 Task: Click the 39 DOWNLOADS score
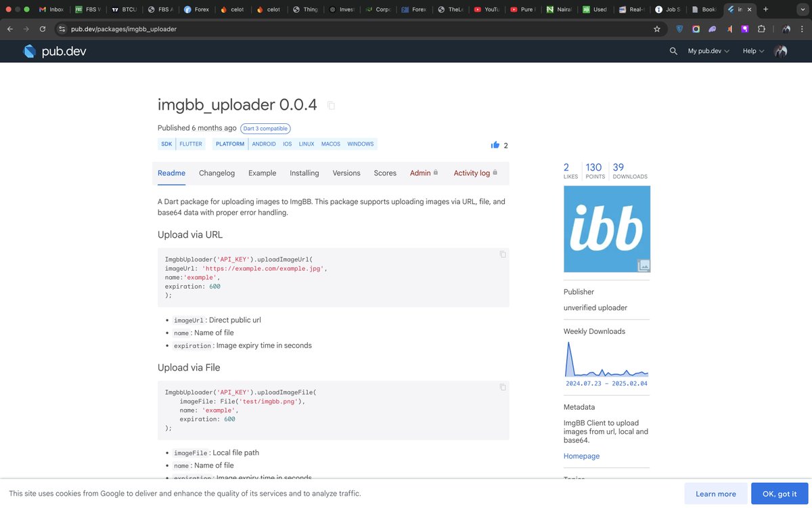coord(630,171)
